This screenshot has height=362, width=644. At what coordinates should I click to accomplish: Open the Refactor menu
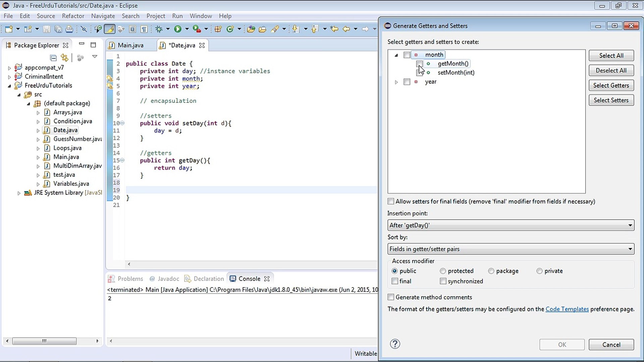[73, 16]
